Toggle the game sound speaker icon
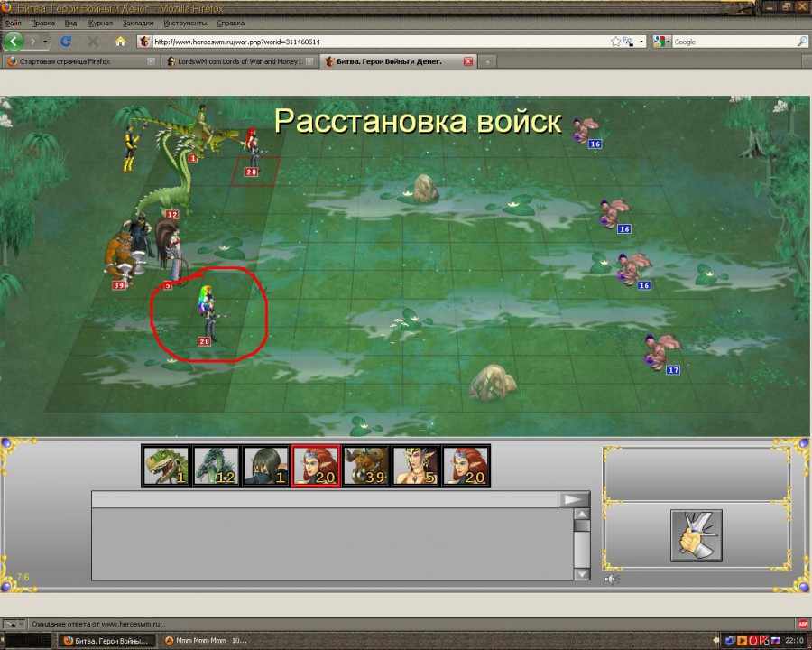812x650 pixels. click(x=612, y=579)
